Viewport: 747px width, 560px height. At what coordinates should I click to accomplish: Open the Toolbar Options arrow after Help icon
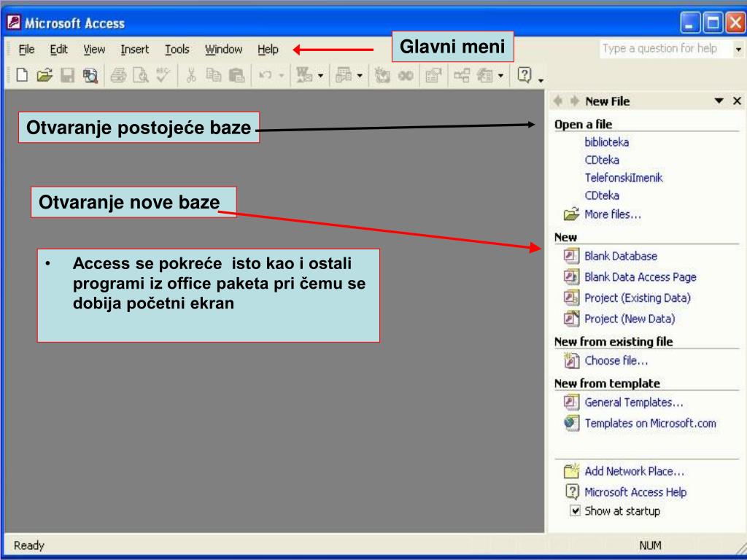[x=541, y=79]
